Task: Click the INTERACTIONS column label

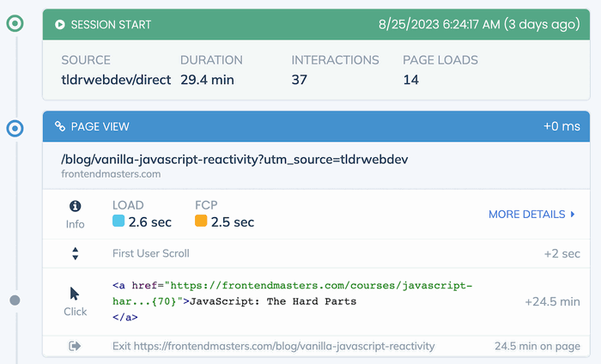Action: click(x=336, y=60)
